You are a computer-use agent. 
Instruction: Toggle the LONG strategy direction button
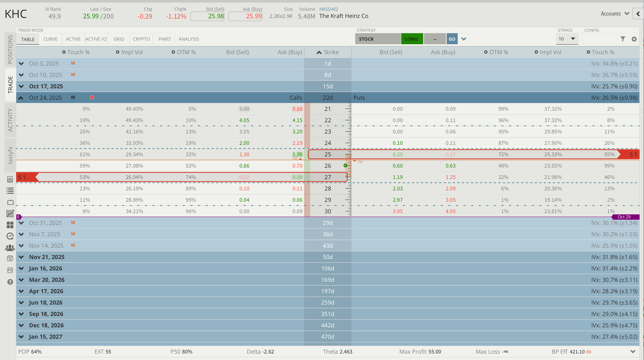pos(412,39)
